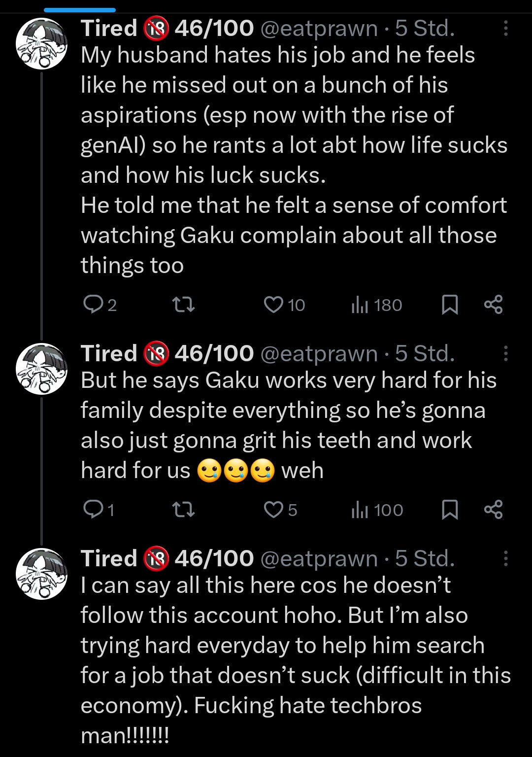Viewport: 532px width, 757px height.
Task: Open @eatprawn profile from first tweet
Action: coord(319,29)
